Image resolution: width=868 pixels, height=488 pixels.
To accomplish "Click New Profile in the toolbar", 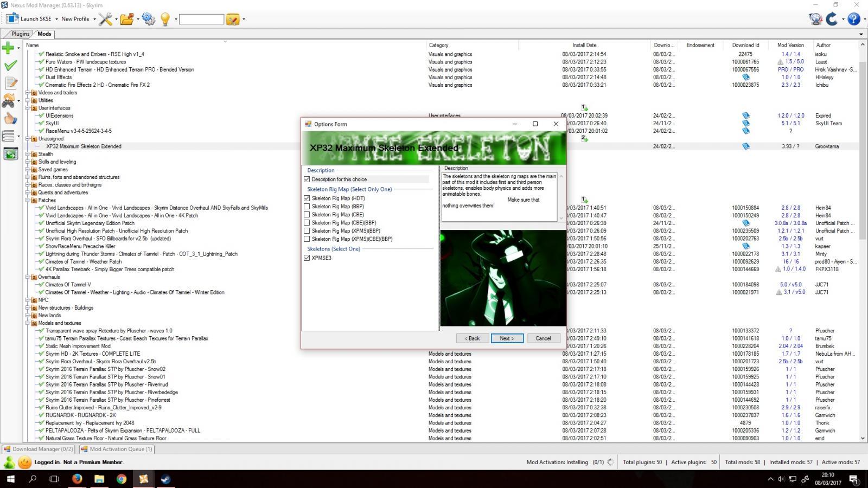I will point(75,19).
